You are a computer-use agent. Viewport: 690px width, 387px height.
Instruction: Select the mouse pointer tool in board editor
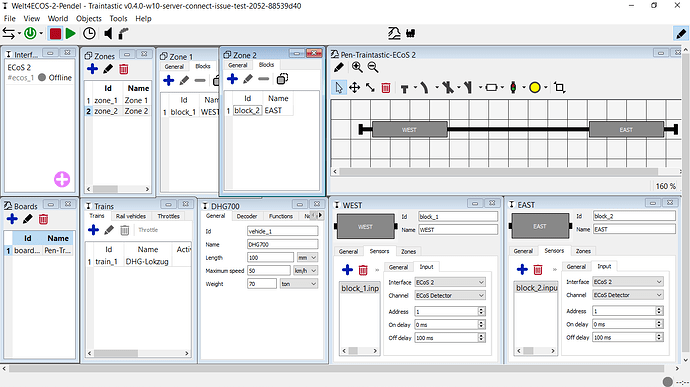[x=338, y=88]
